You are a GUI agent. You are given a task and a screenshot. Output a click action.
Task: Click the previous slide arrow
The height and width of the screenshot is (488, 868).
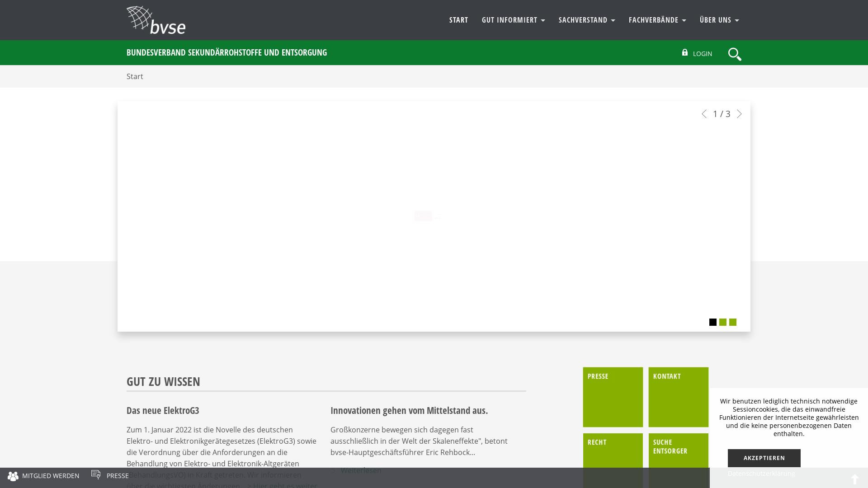(x=704, y=114)
